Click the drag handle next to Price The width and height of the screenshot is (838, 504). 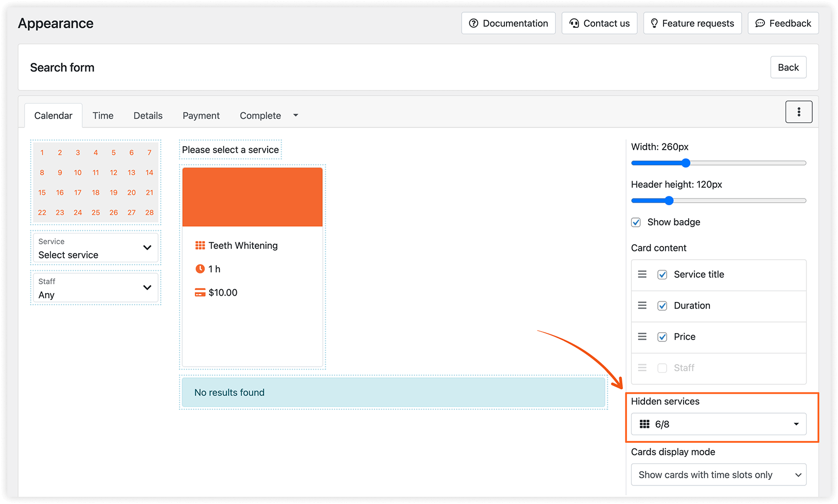pos(642,336)
